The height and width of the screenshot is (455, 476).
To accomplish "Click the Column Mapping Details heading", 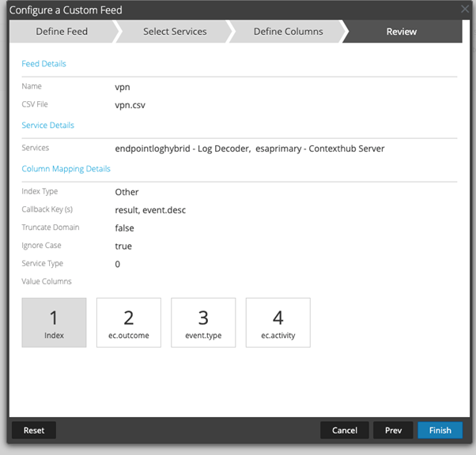I will coord(66,168).
